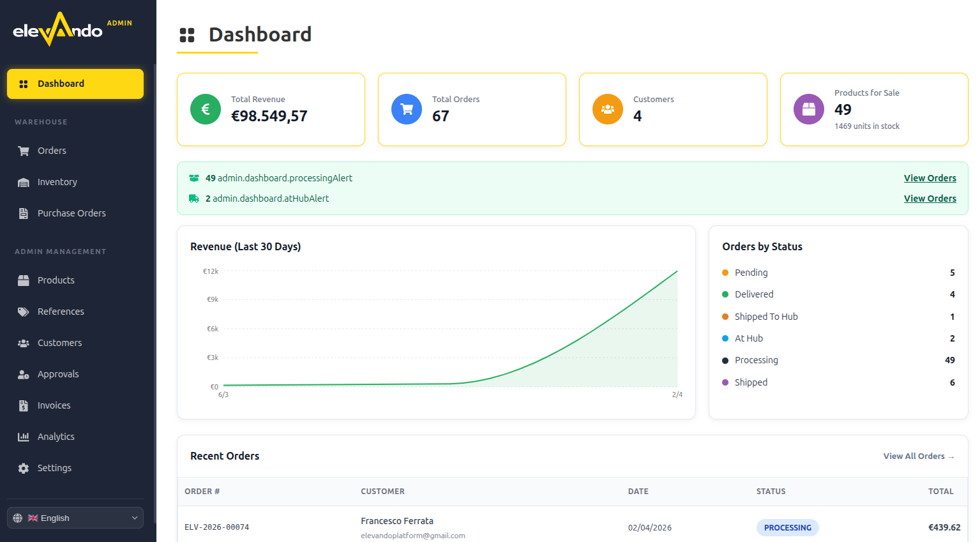
Task: Click the Inventory warehouse icon
Action: [24, 182]
